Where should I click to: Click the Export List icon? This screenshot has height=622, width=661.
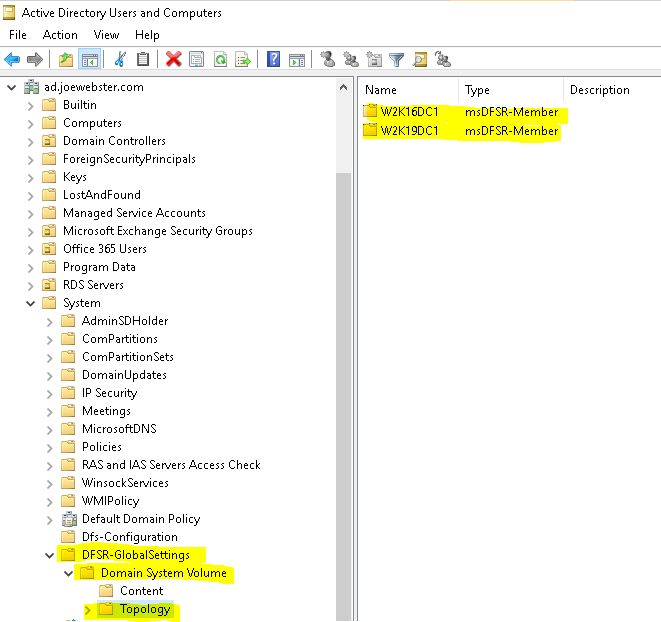243,59
